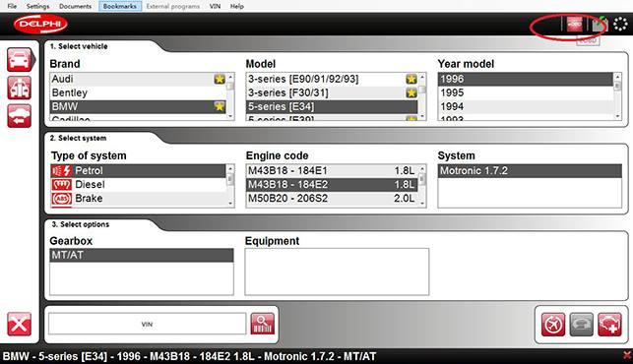The height and width of the screenshot is (364, 633).
Task: Open the External programs menu
Action: 173,6
